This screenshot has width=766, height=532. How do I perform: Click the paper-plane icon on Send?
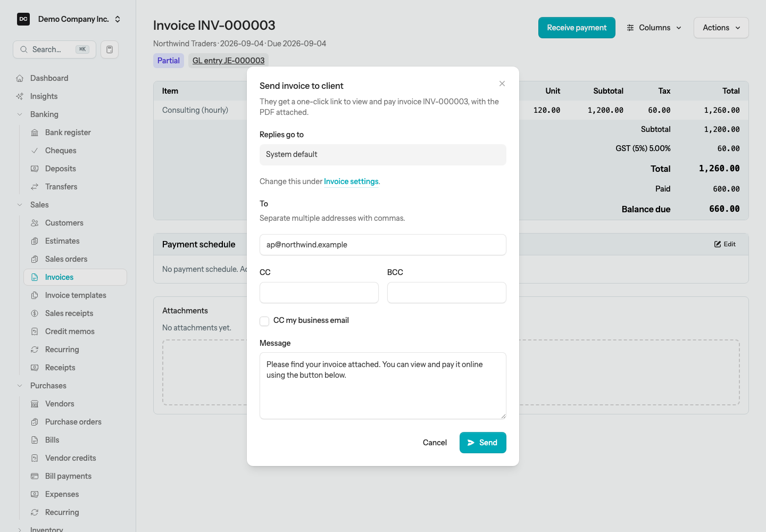click(471, 443)
